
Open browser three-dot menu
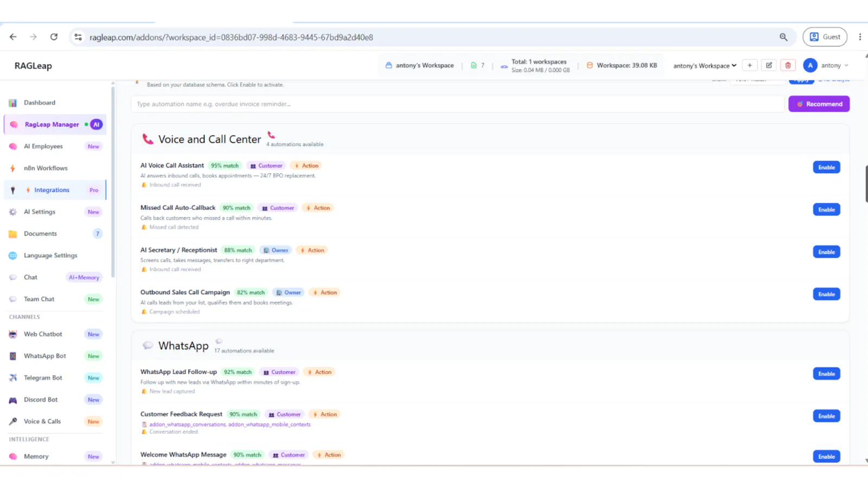pyautogui.click(x=860, y=37)
